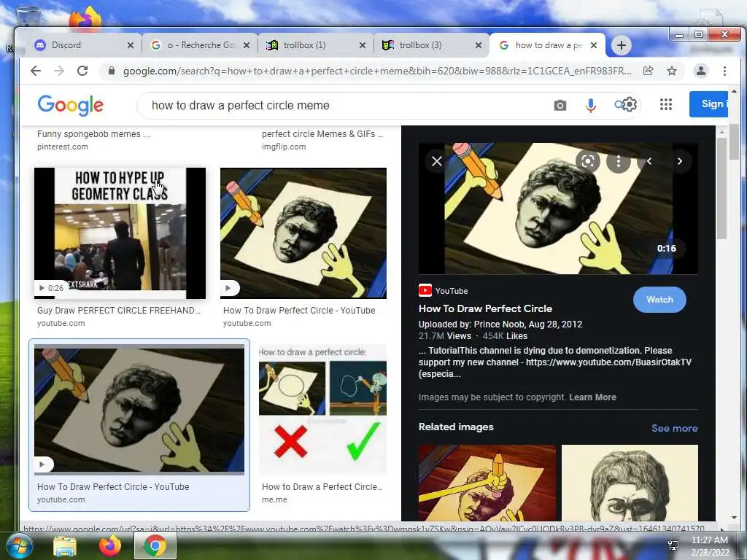Show the next image in preview
Viewport: 747px width, 560px height.
680,161
